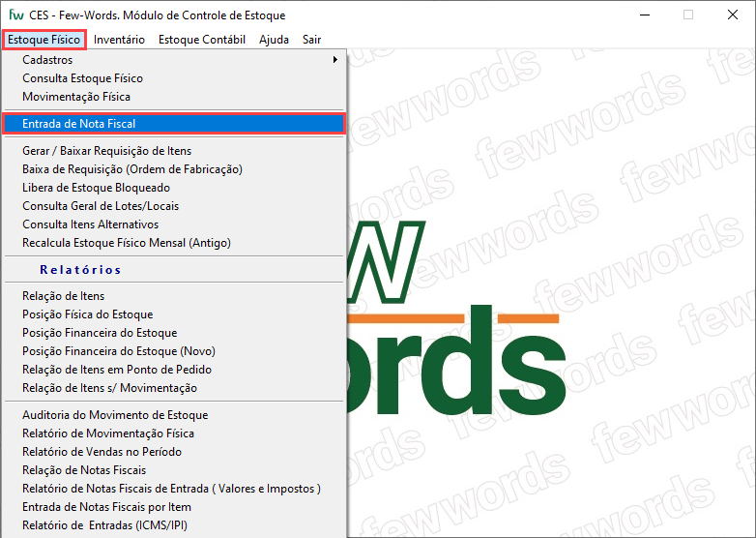Open Relatório de Notas Fiscais de Entrada (Valores e Impostos)
This screenshot has width=756, height=538.
174,489
